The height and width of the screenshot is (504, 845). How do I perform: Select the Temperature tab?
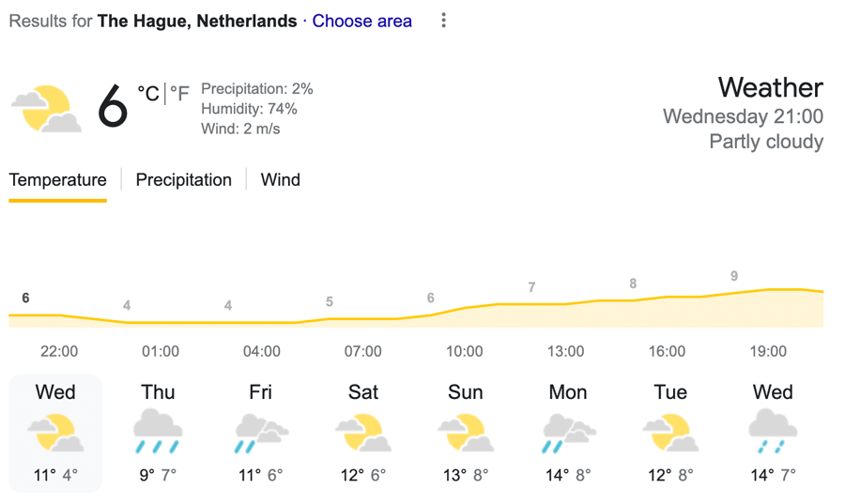(57, 180)
